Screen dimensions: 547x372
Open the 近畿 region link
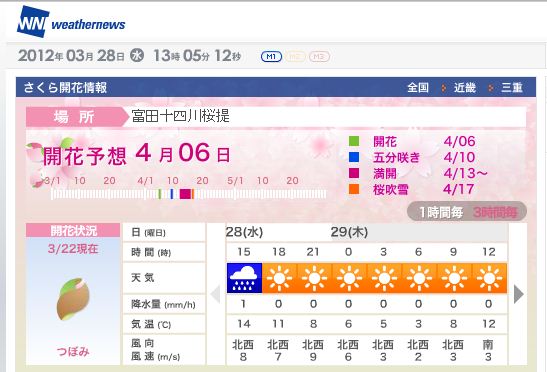click(x=464, y=87)
